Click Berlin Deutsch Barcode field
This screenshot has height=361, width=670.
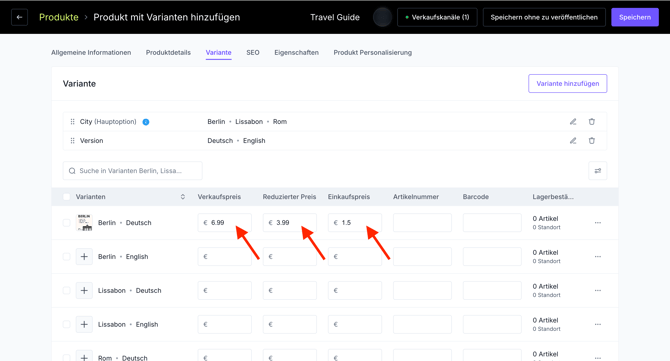click(492, 223)
